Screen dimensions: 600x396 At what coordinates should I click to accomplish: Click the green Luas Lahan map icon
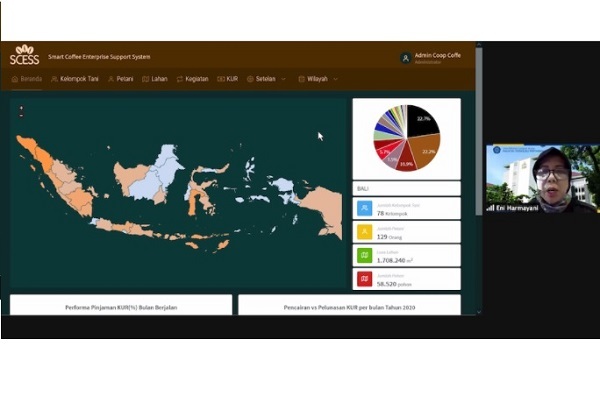point(364,256)
